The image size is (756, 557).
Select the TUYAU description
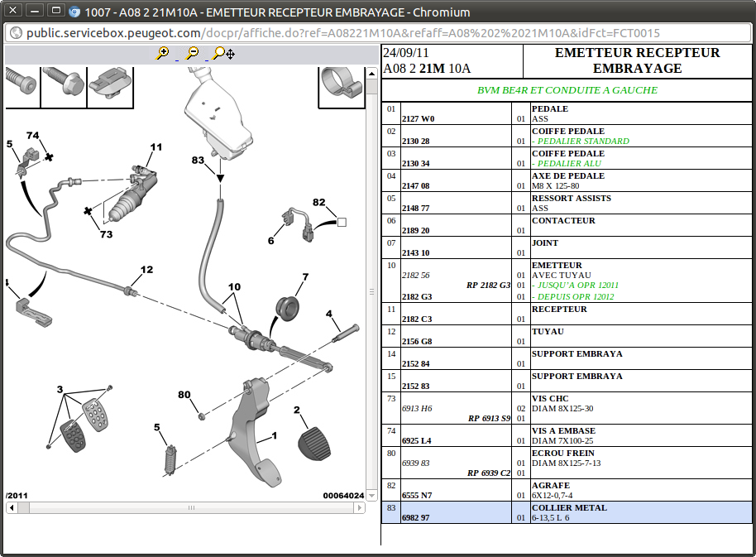tap(548, 331)
